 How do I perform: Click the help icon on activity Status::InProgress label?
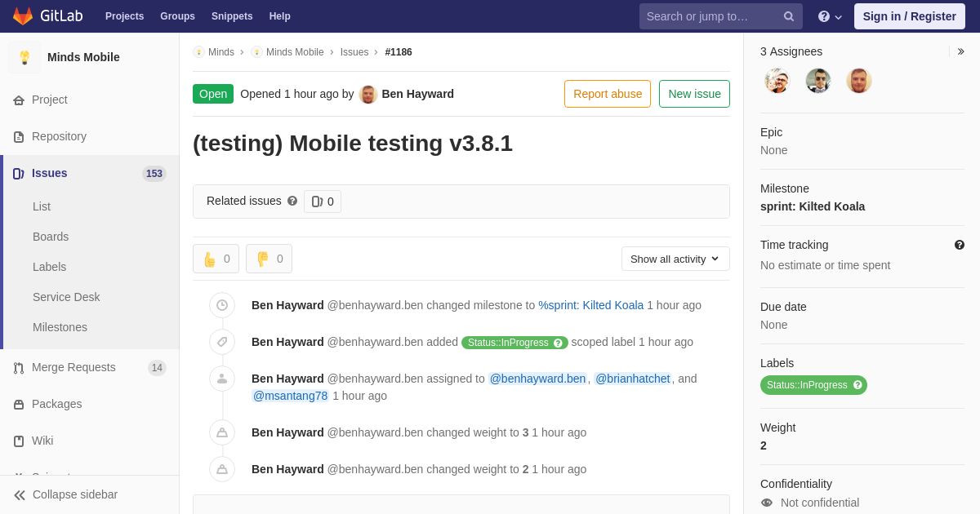coord(559,343)
